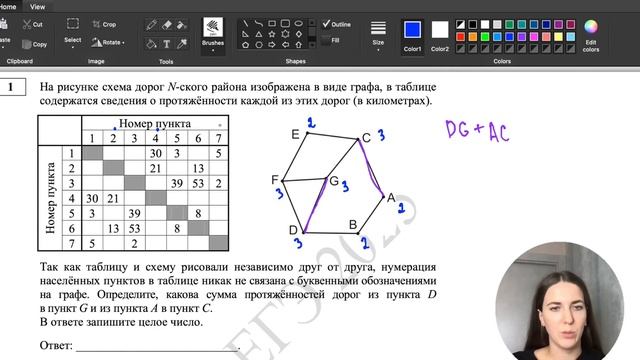Click the Brushes tool icon
640x360 pixels.
(213, 27)
